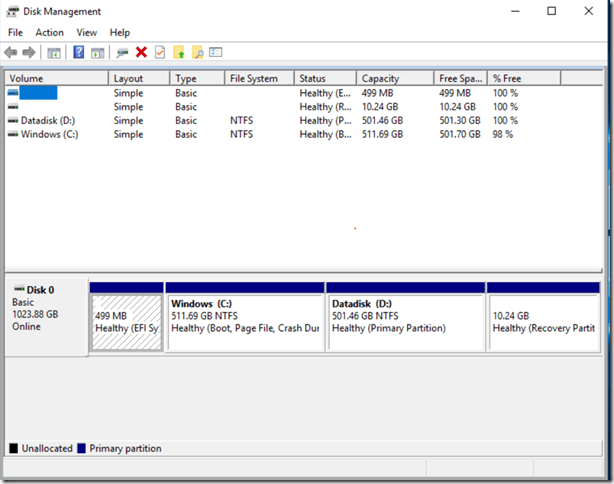The width and height of the screenshot is (614, 484).
Task: Open the View menu
Action: coord(87,33)
